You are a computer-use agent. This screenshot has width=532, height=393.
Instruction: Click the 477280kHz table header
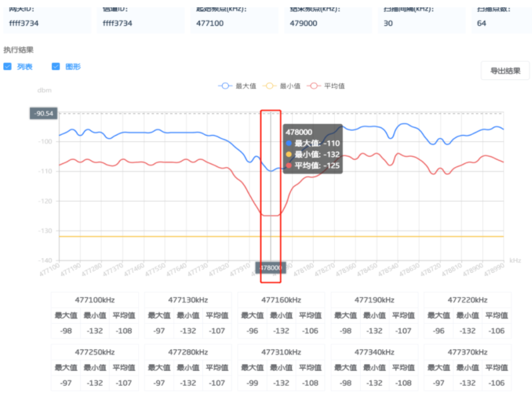[188, 352]
